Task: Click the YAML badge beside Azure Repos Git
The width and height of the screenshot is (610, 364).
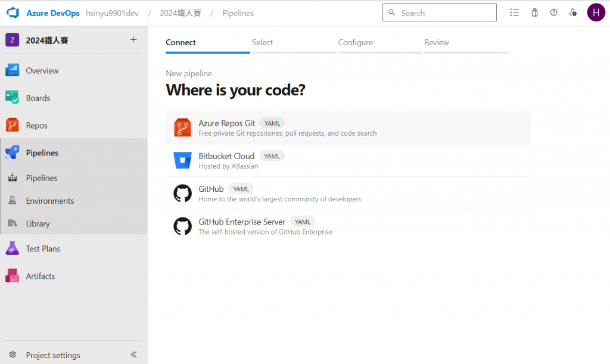Action: (x=272, y=123)
